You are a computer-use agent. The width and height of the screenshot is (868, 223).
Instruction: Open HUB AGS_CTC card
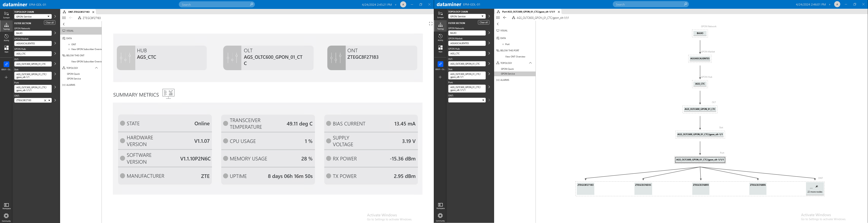[x=162, y=58]
